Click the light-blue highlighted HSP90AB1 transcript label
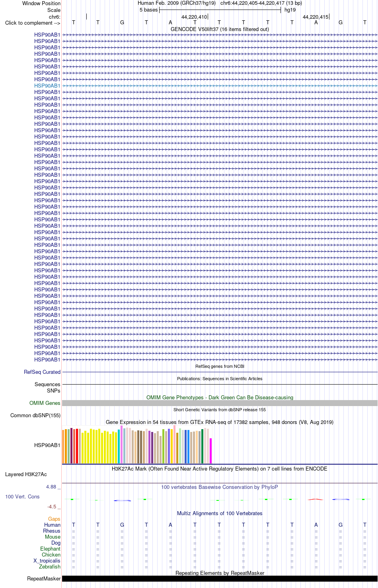Image resolution: width=378 pixels, height=588 pixels. tap(47, 86)
